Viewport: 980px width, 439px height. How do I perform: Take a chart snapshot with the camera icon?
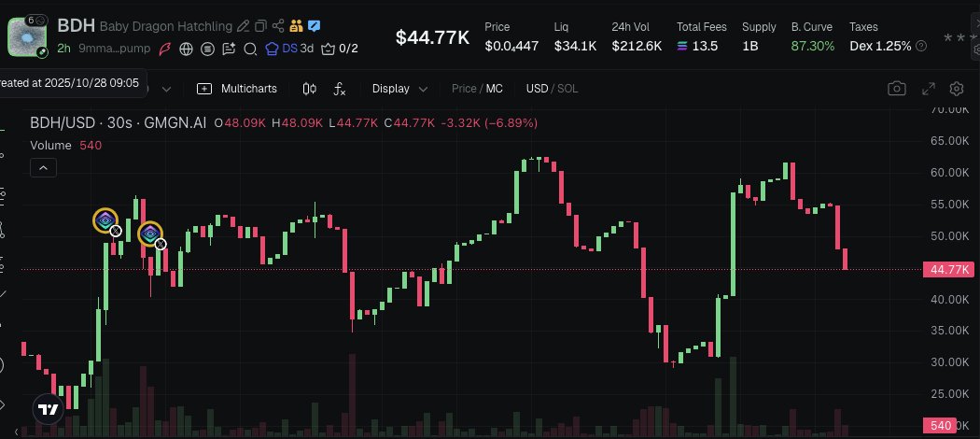tap(896, 89)
